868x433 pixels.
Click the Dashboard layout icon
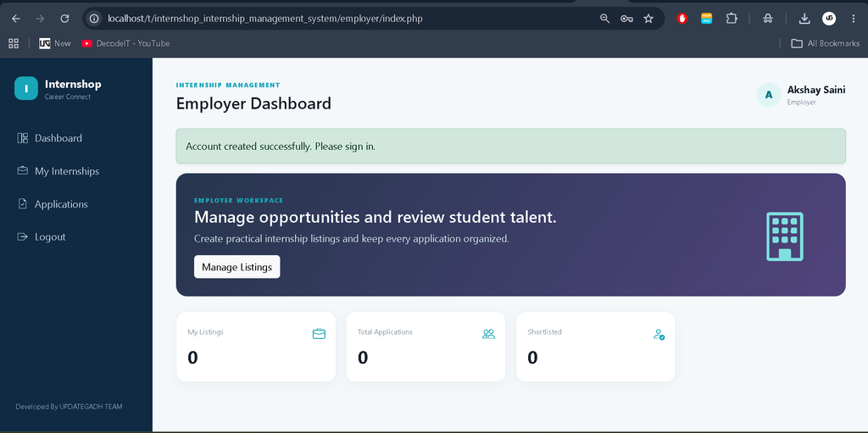23,138
